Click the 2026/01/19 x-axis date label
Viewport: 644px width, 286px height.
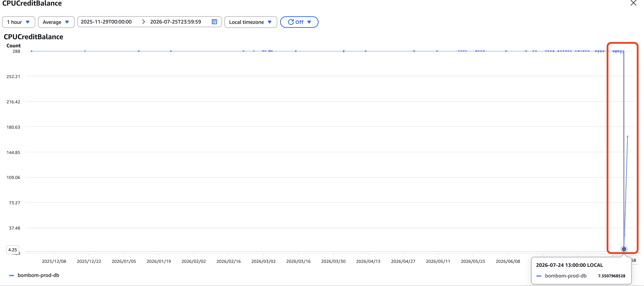coord(159,261)
